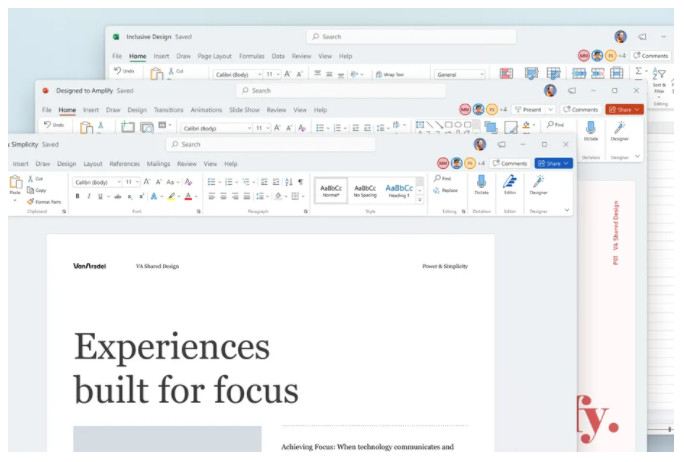Click the Comments button in Word window
Viewport: 685px width, 462px height.
click(x=509, y=163)
